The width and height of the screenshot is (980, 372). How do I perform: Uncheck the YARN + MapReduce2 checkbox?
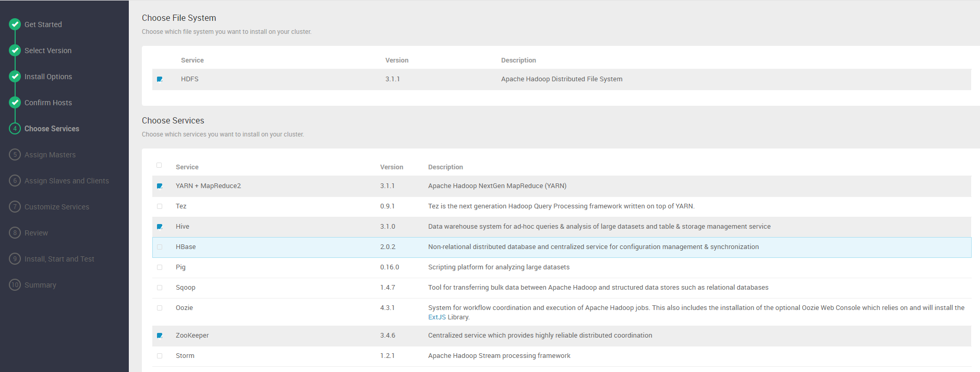click(160, 186)
